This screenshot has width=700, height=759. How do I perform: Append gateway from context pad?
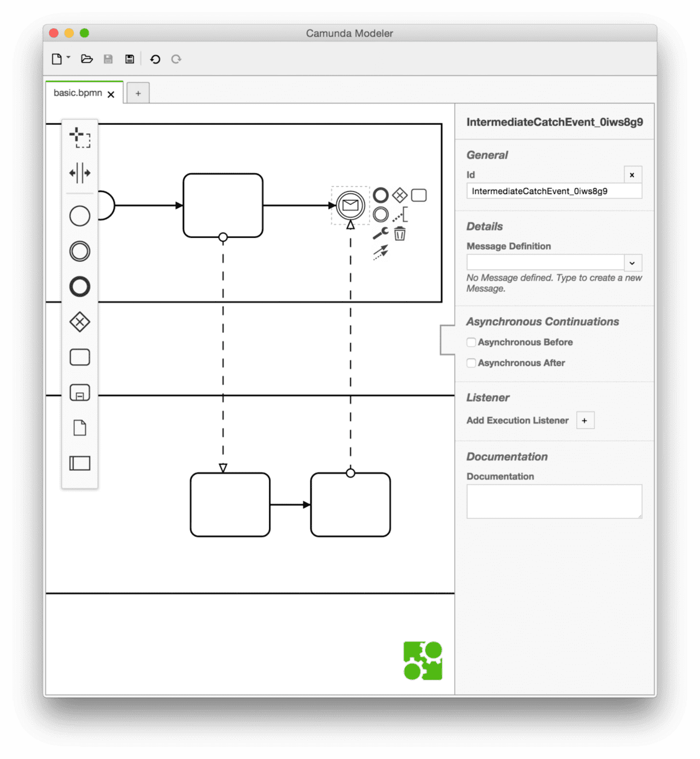tap(400, 195)
